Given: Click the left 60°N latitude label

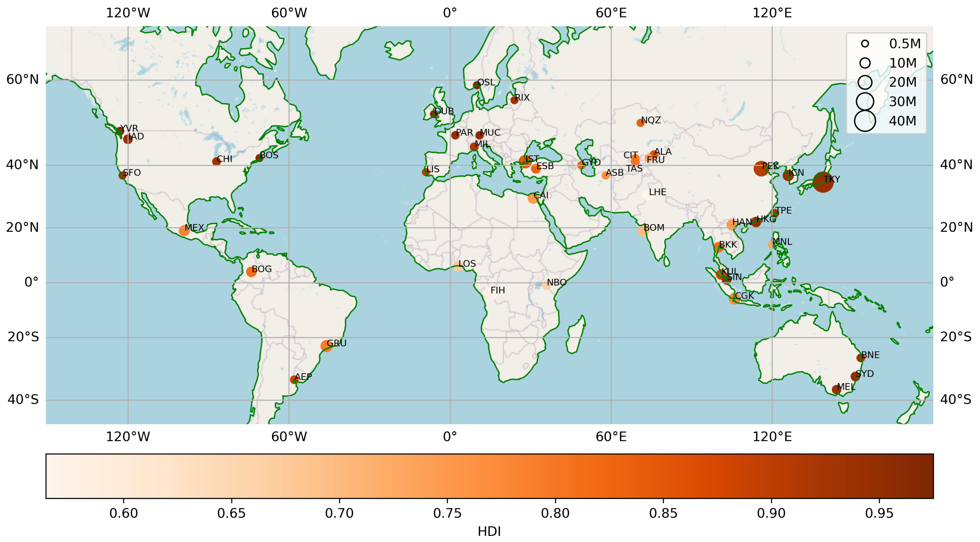Looking at the screenshot, I should click(23, 79).
